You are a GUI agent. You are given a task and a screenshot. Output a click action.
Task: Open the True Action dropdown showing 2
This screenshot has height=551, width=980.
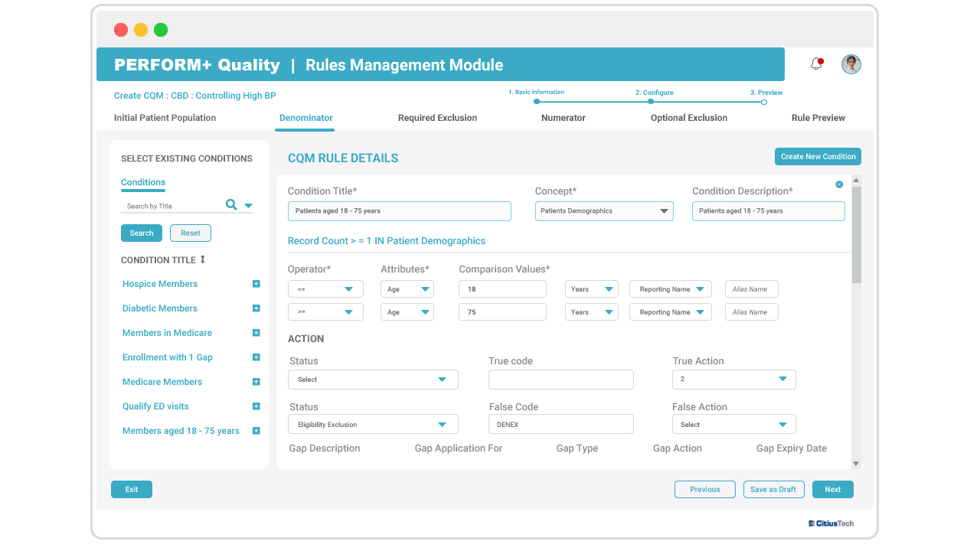(x=734, y=379)
